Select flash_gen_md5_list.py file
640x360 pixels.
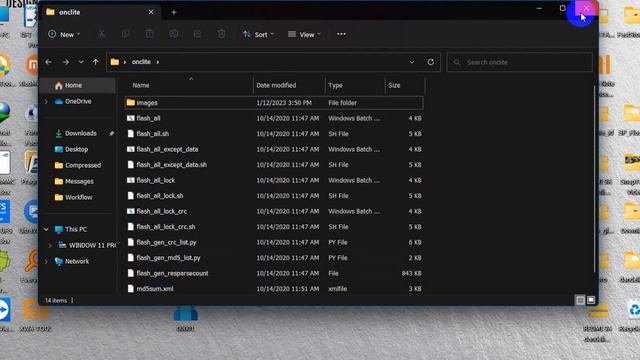click(273, 258)
